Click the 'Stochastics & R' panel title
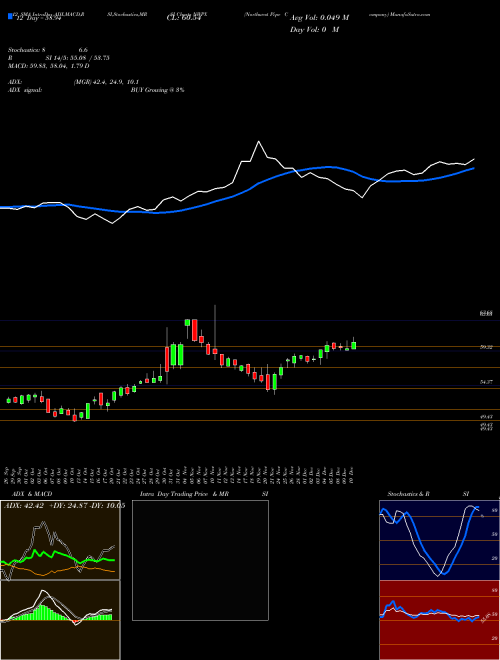Screen dimensions: 500x660 409,494
